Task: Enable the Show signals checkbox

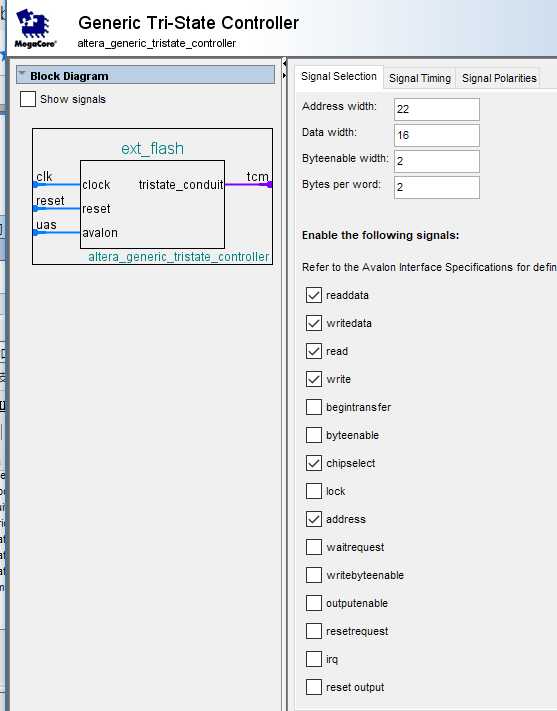Action: 28,99
